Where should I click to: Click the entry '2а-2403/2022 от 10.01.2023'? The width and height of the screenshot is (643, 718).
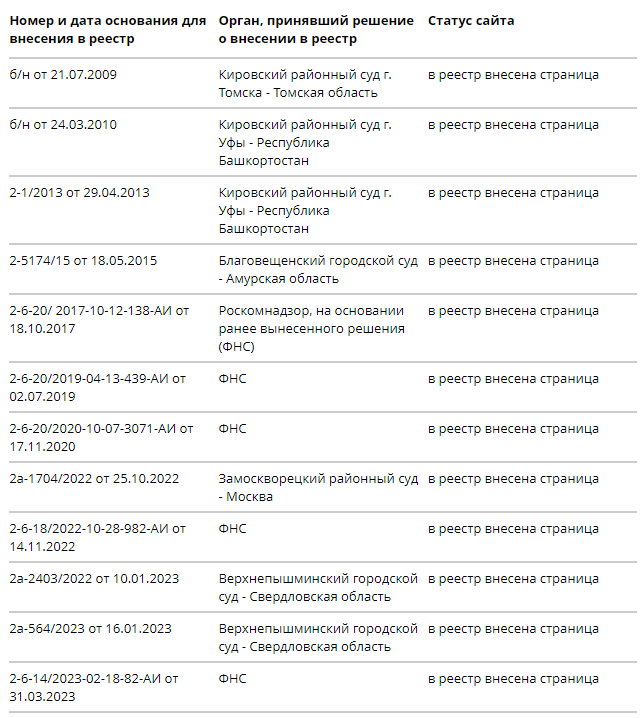pos(94,579)
